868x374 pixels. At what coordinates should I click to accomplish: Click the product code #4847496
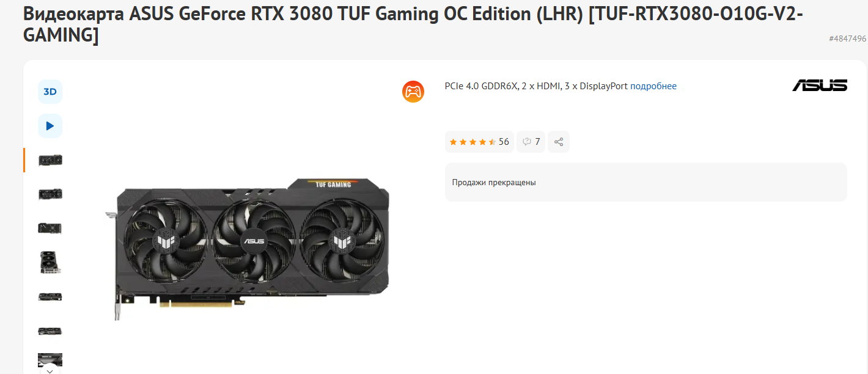coord(848,38)
